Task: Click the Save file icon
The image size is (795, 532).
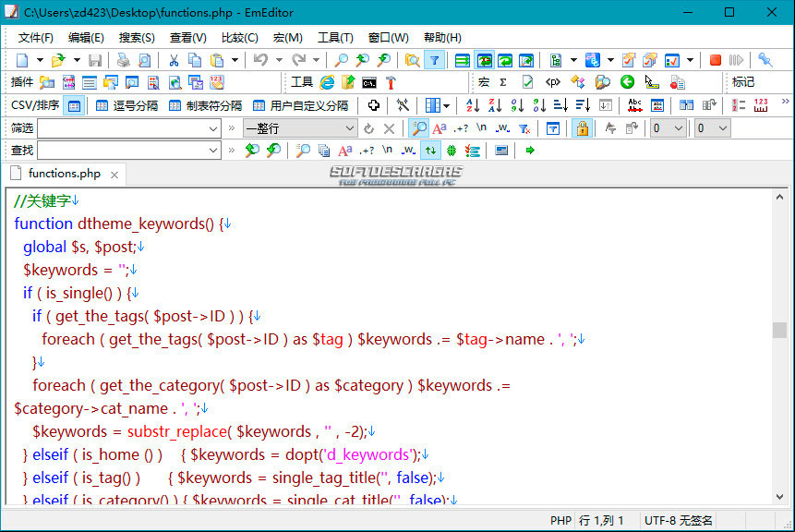Action: [95, 60]
